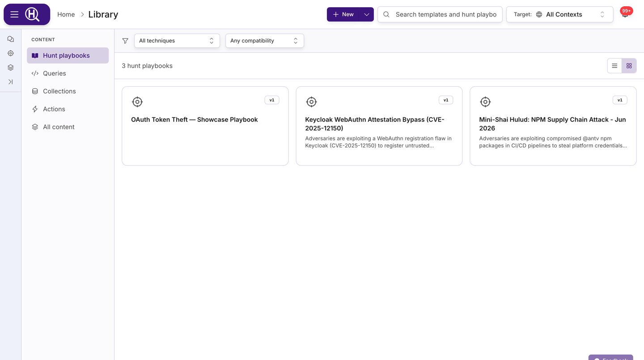This screenshot has height=360, width=644.
Task: Click the Library breadcrumb title
Action: click(103, 14)
